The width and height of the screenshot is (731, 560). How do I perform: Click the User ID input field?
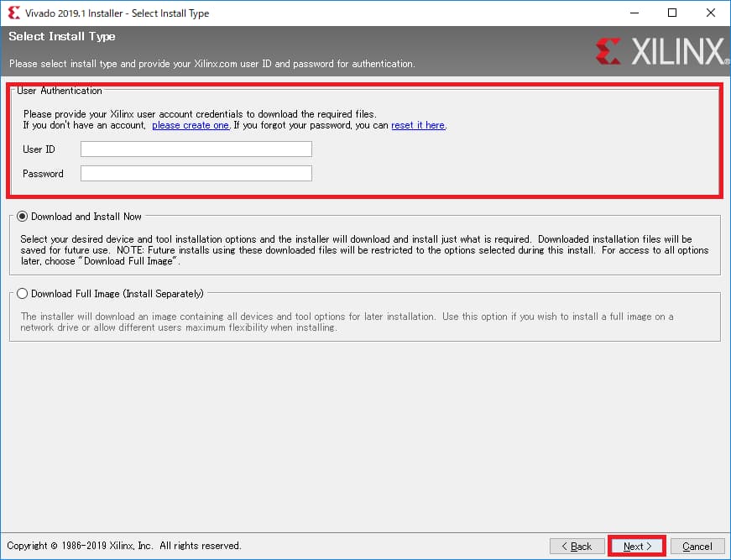196,149
